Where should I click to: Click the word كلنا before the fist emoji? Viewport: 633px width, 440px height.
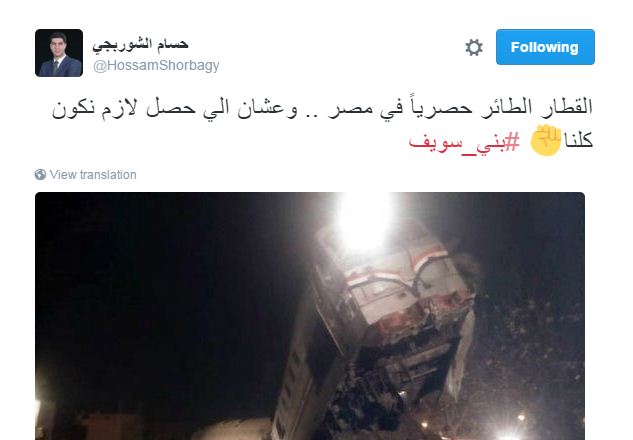coord(579,141)
